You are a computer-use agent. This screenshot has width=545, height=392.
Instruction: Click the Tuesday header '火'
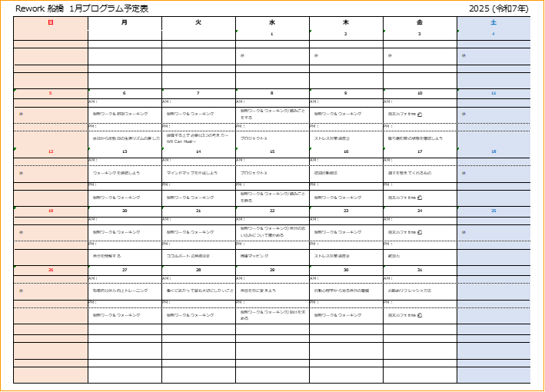point(198,22)
